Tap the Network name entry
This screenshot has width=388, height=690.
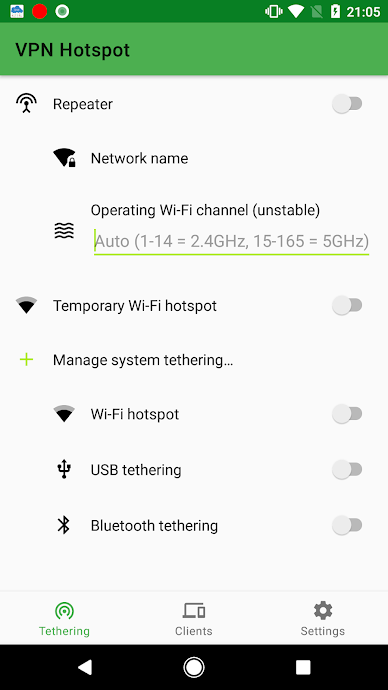(x=194, y=158)
